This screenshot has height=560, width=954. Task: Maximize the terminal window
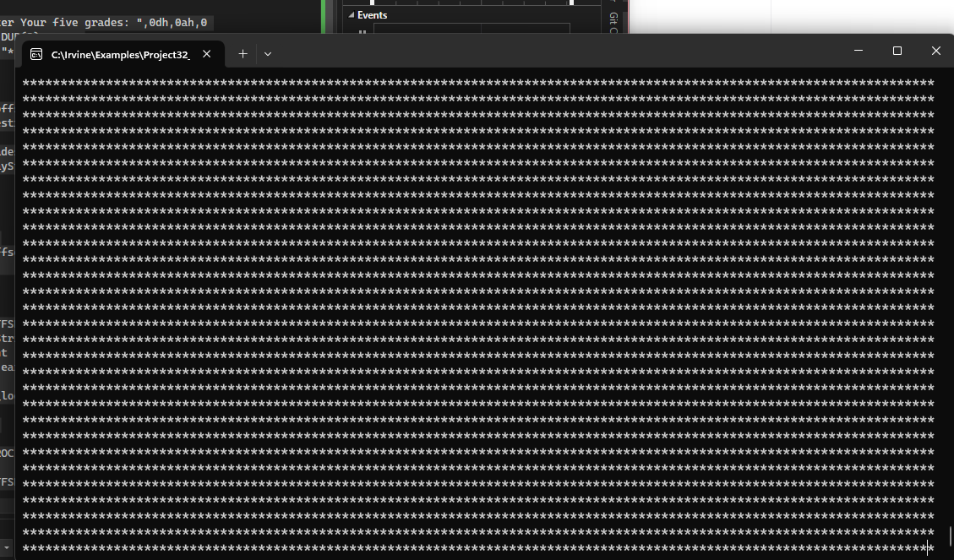pos(897,51)
